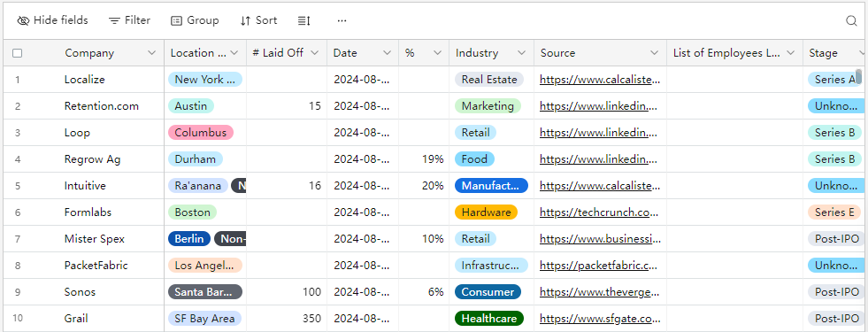Viewport: 868px width, 332px height.
Task: Open the row height icon
Action: point(303,20)
